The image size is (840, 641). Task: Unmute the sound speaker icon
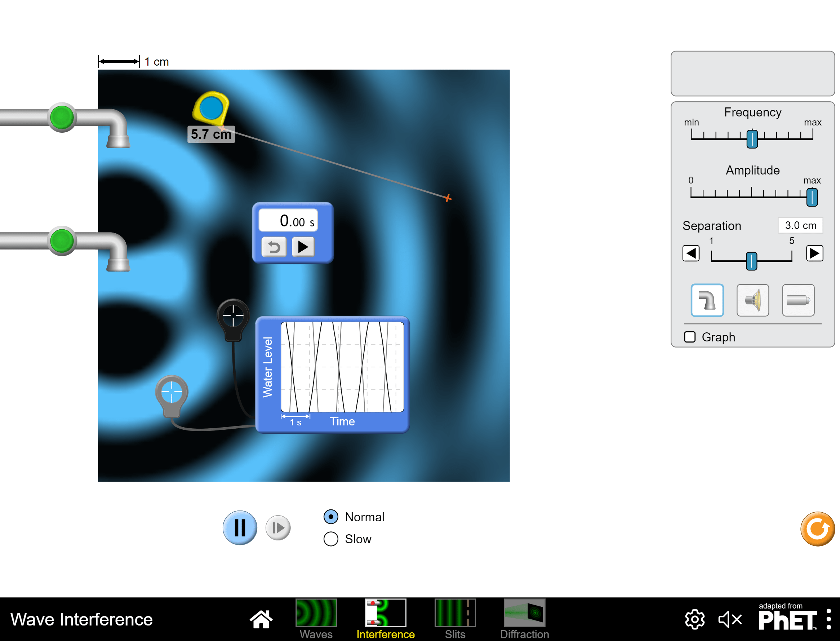pos(730,619)
